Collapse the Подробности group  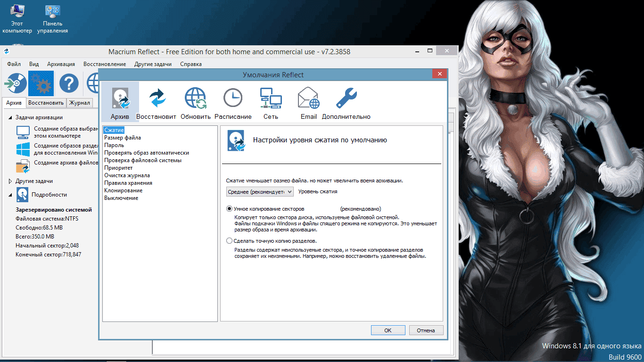coord(11,194)
